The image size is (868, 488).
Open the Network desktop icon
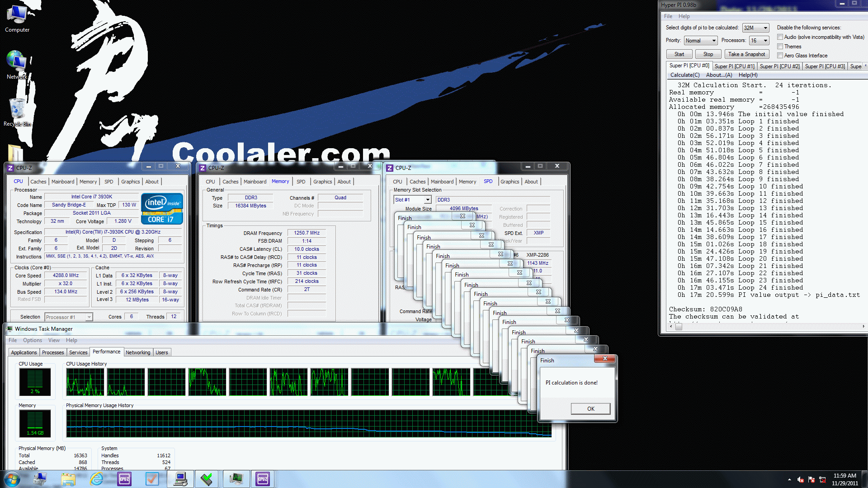pyautogui.click(x=17, y=65)
